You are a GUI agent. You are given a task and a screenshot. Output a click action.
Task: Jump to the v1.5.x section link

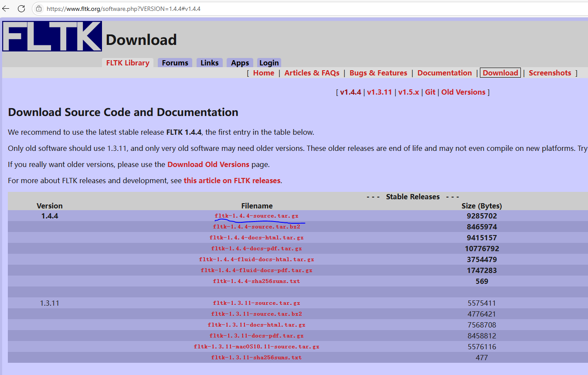point(408,92)
